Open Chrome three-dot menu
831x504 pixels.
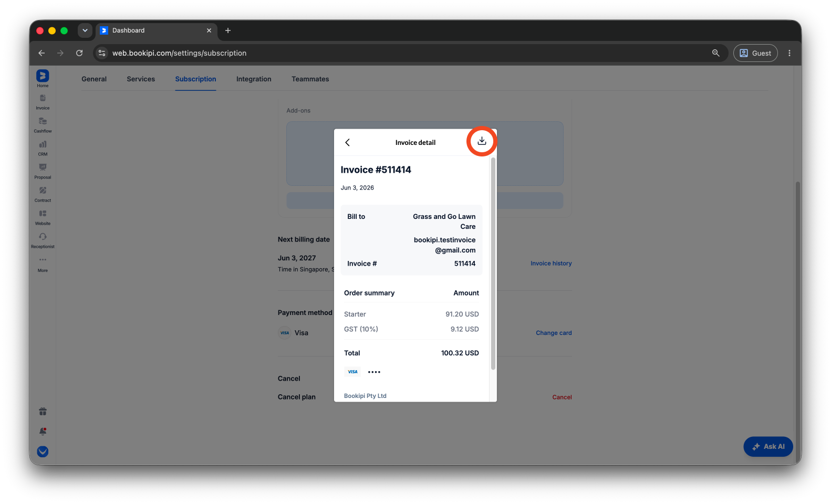click(x=789, y=53)
